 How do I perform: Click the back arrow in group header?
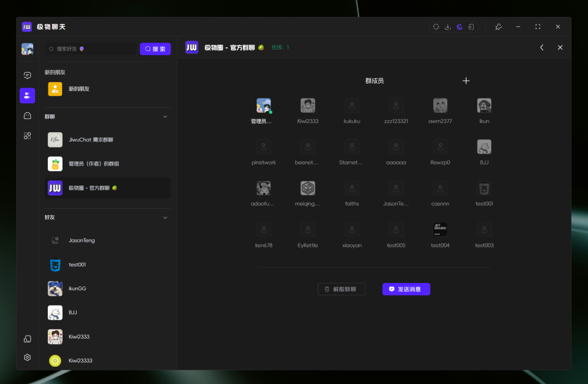click(542, 47)
